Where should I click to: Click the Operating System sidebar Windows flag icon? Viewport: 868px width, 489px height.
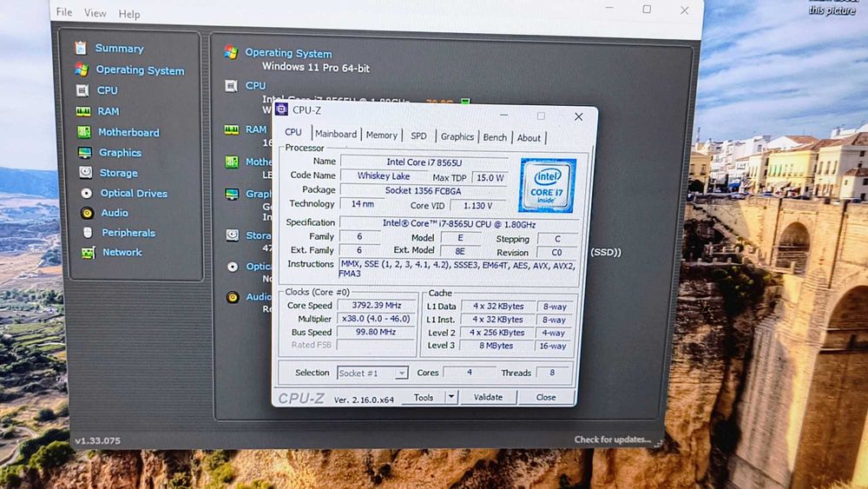82,69
